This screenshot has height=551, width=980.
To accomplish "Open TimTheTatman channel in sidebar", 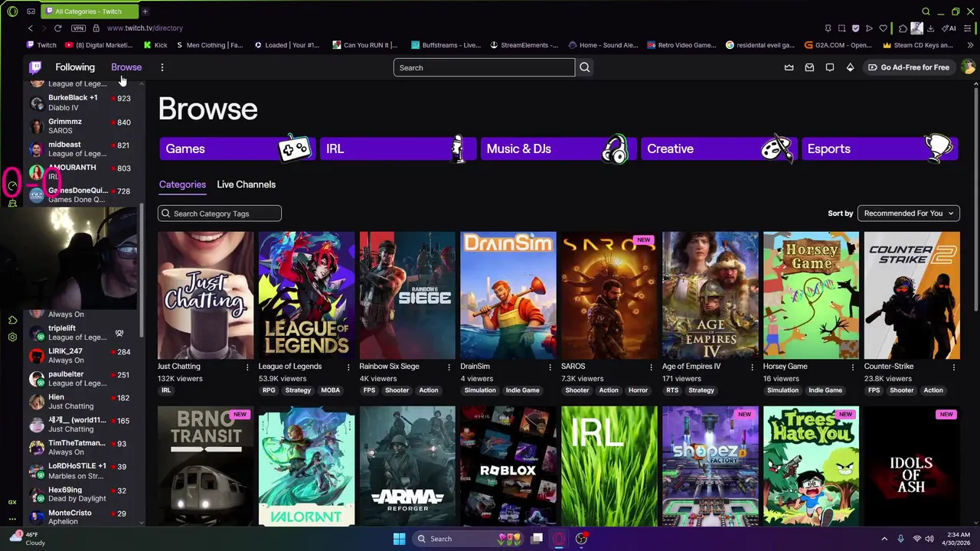I will pos(84,447).
